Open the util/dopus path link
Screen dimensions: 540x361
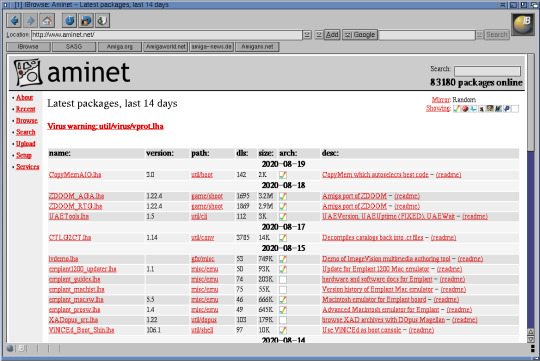point(204,320)
